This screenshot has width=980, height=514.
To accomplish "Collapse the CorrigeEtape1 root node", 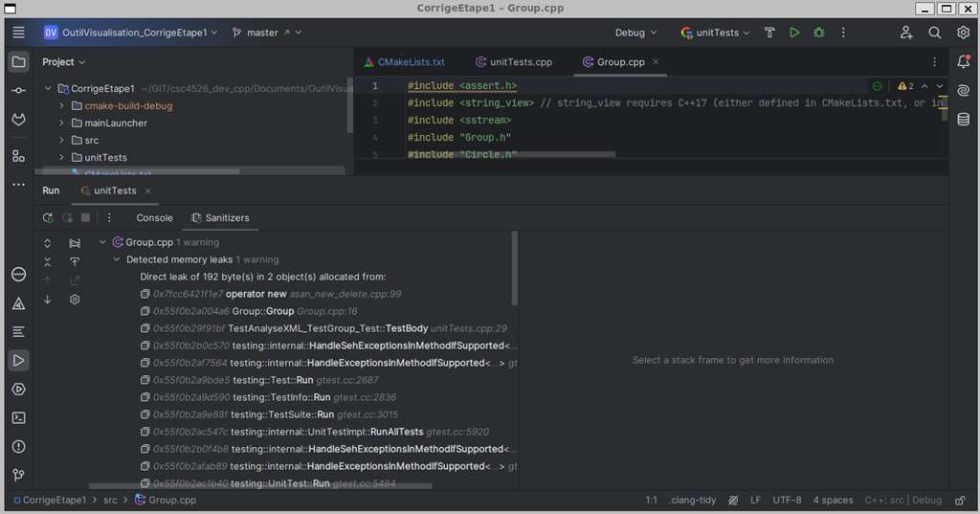I will [48, 89].
